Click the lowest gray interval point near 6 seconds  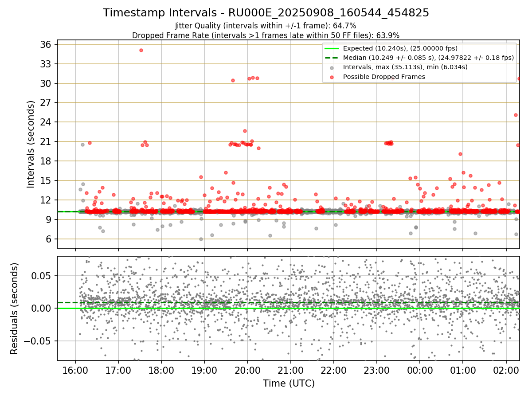coord(201,239)
